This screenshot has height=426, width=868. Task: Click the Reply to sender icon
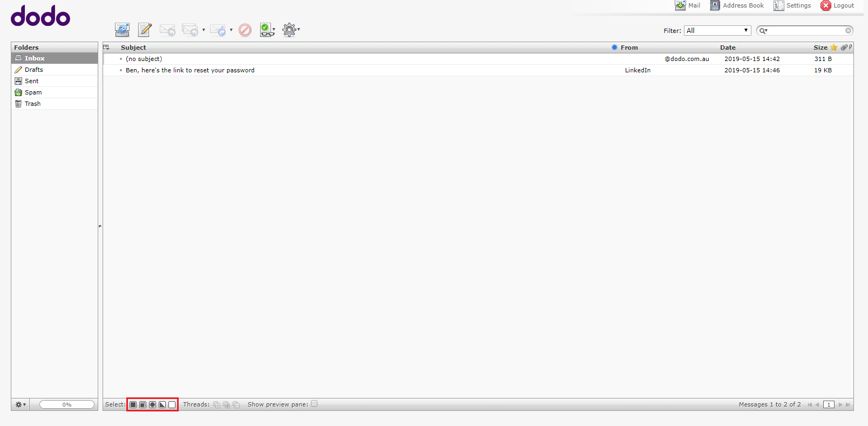tap(167, 30)
